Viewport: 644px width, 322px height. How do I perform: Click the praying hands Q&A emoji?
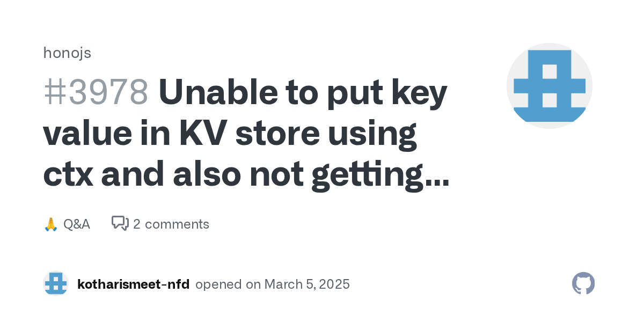[x=50, y=224]
